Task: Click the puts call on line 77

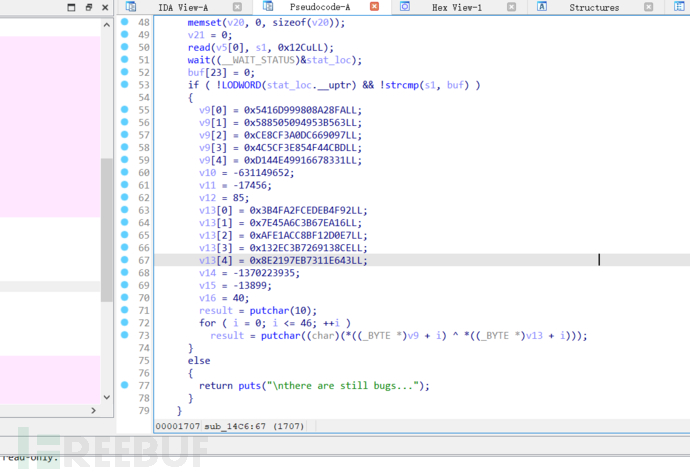Action: [x=252, y=385]
